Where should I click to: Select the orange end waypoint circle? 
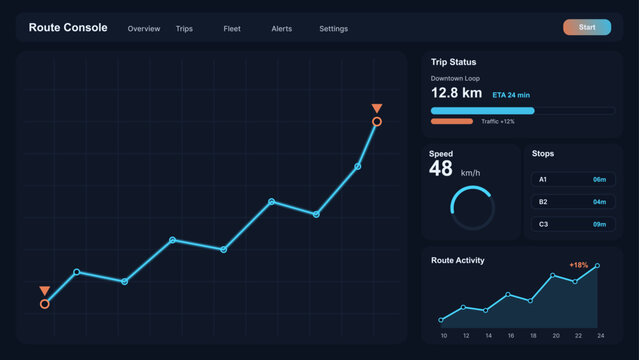tap(377, 121)
